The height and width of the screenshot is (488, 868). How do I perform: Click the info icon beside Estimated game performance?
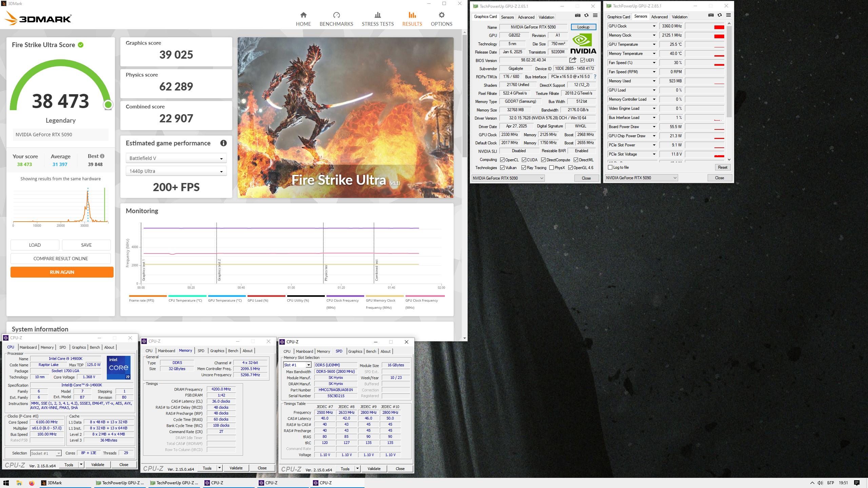click(x=223, y=143)
